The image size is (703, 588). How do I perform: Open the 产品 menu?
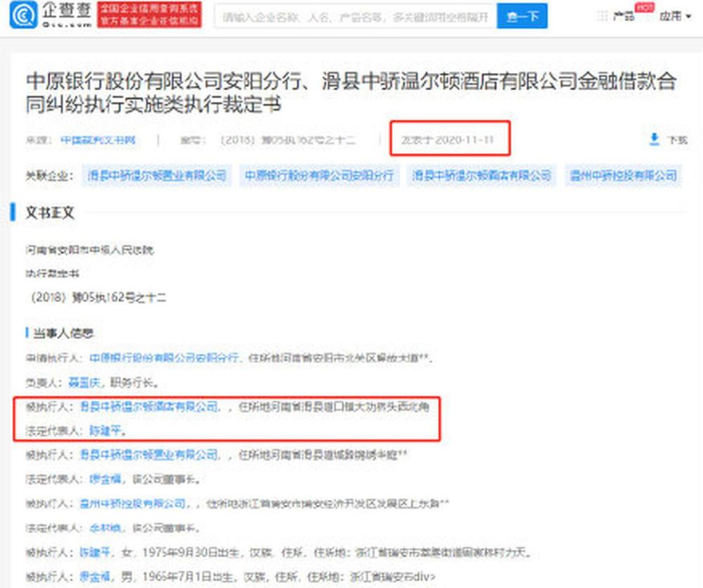[624, 17]
